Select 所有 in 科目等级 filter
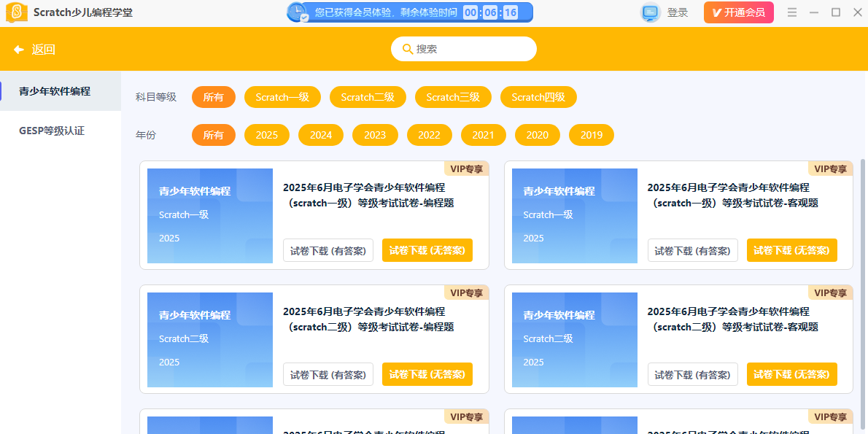 tap(214, 98)
